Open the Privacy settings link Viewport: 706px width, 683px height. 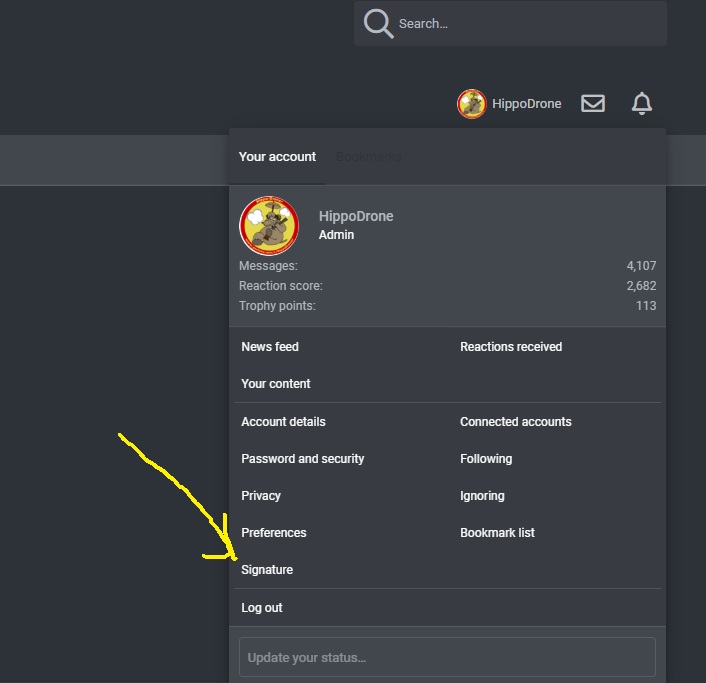[x=261, y=495]
